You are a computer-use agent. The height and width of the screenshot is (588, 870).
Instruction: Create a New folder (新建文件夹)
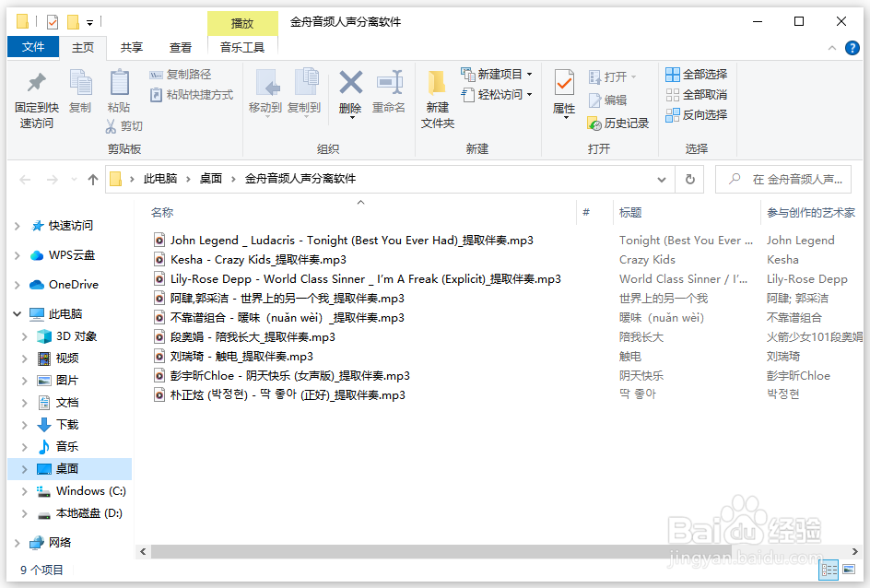click(437, 100)
